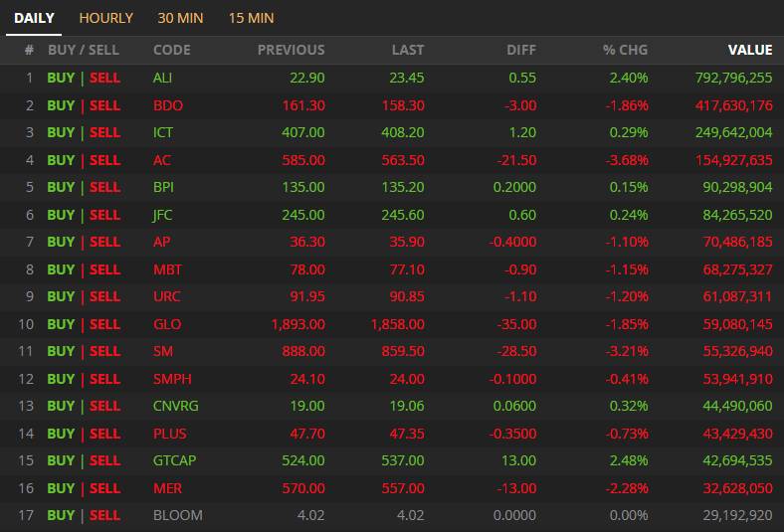Click BUY for URC stock
Viewport: 784px width, 532px height.
[x=61, y=296]
